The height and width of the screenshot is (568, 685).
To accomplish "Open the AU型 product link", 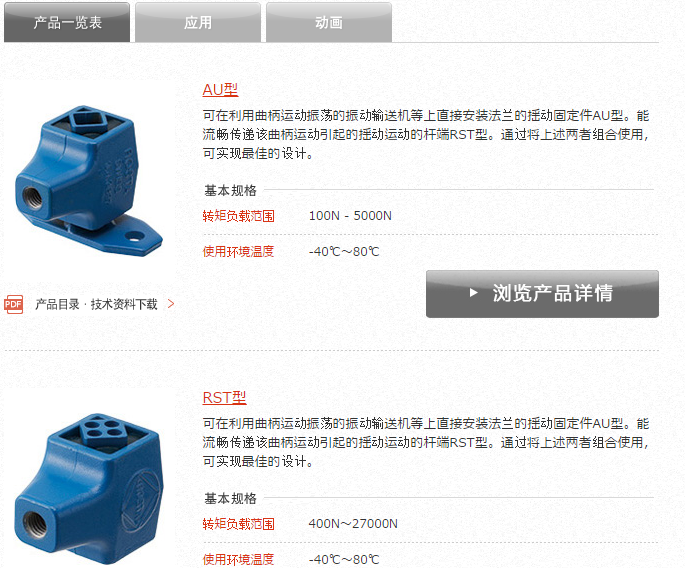I will click(221, 90).
